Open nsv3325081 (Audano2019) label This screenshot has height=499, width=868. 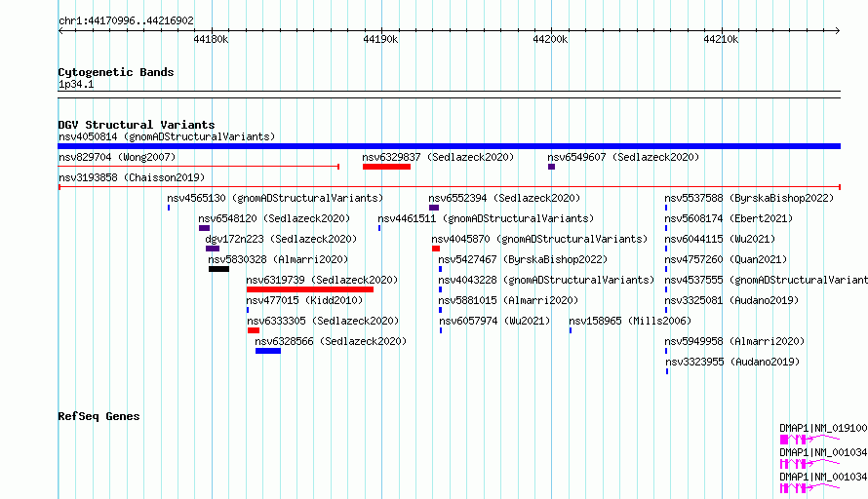(x=731, y=300)
